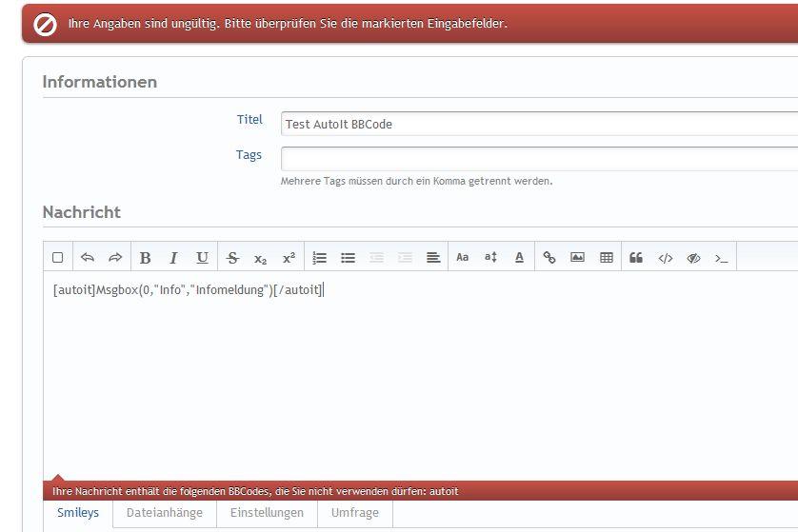798x532 pixels.
Task: Open the Einstellungen tab
Action: (267, 513)
